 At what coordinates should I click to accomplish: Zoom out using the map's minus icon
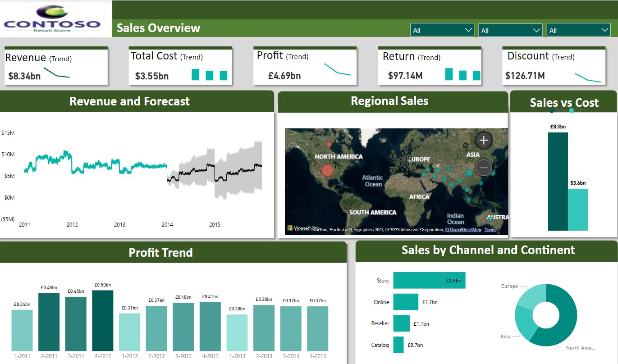(x=483, y=167)
